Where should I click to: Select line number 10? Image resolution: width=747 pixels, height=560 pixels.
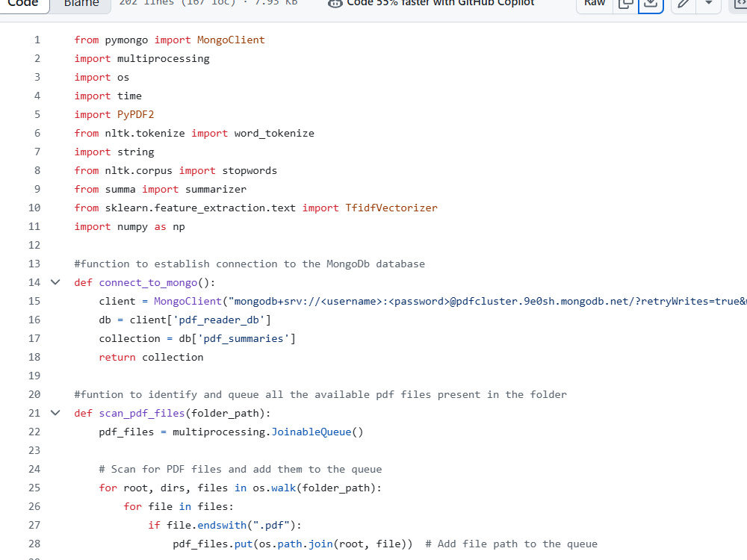[34, 208]
